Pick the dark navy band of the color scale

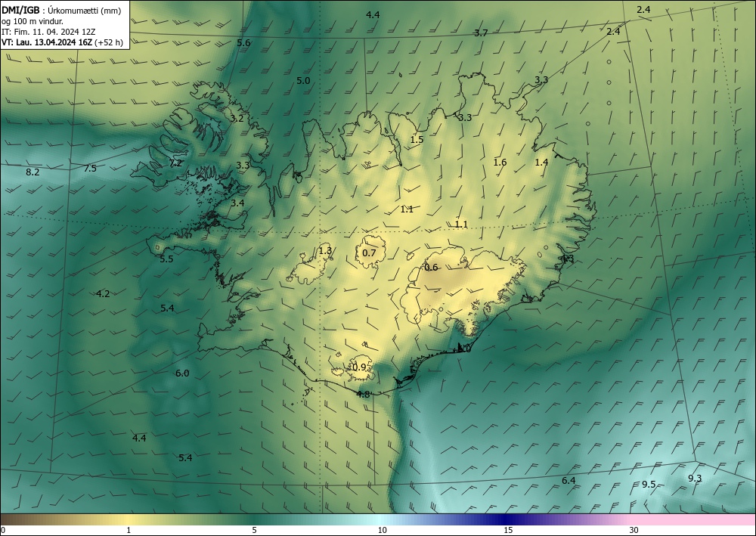point(507,519)
